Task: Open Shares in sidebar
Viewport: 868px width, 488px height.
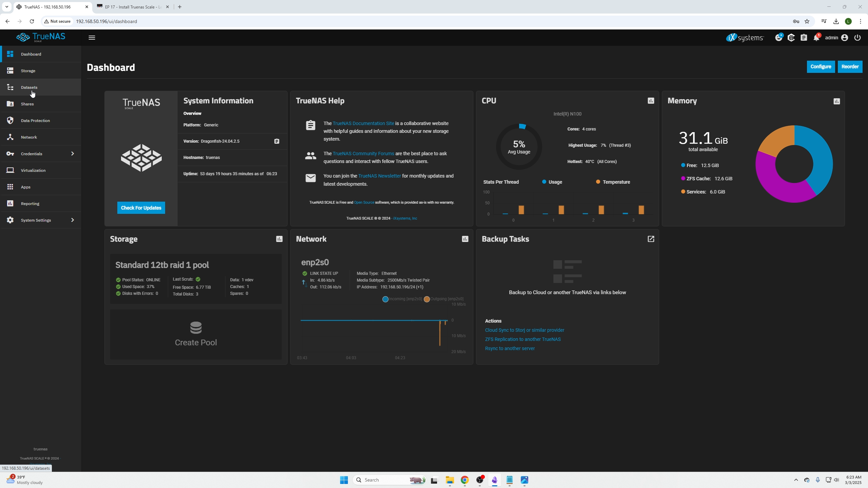Action: pos(41,104)
